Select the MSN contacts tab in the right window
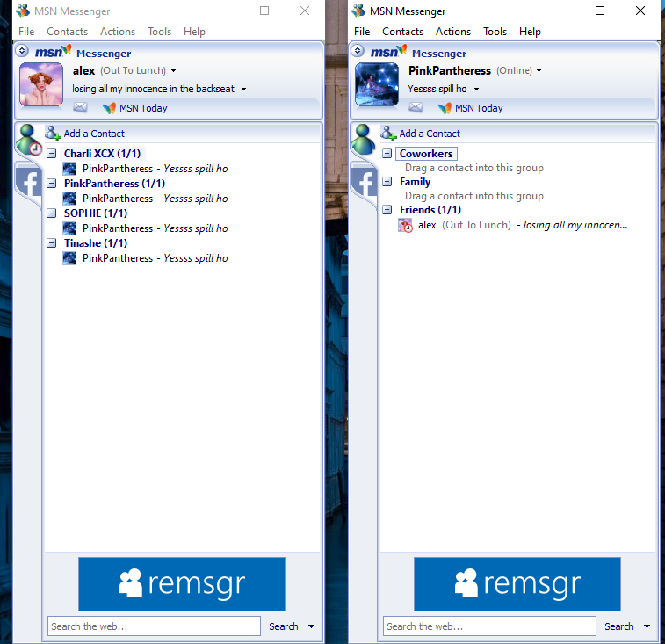The height and width of the screenshot is (644, 665). pos(364,141)
